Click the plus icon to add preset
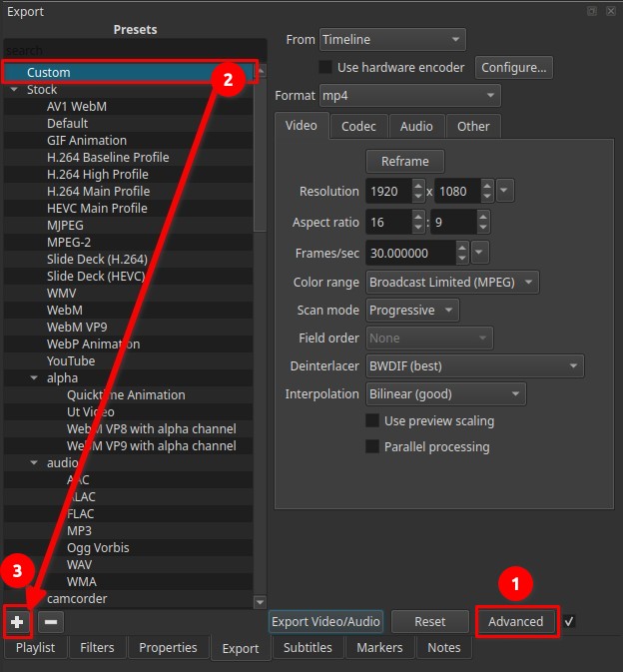The image size is (623, 672). tap(17, 621)
